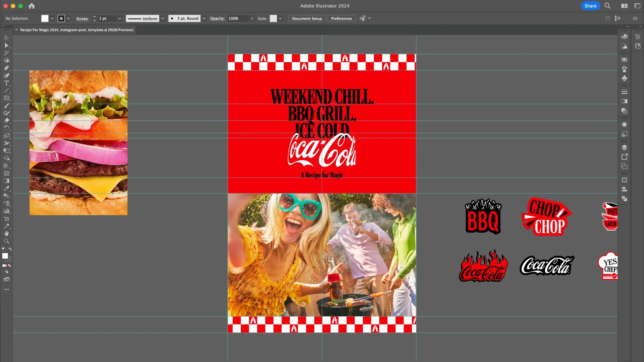The image size is (644, 362).
Task: Edit the toolbar with three dots
Action: [x=6, y=289]
